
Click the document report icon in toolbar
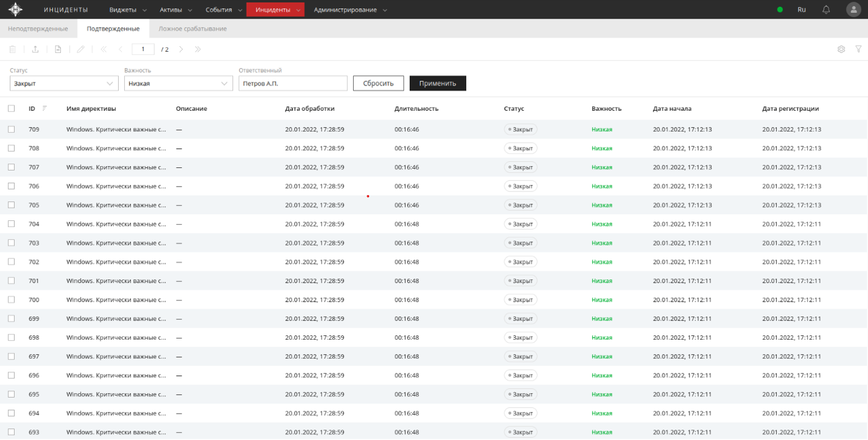[58, 49]
